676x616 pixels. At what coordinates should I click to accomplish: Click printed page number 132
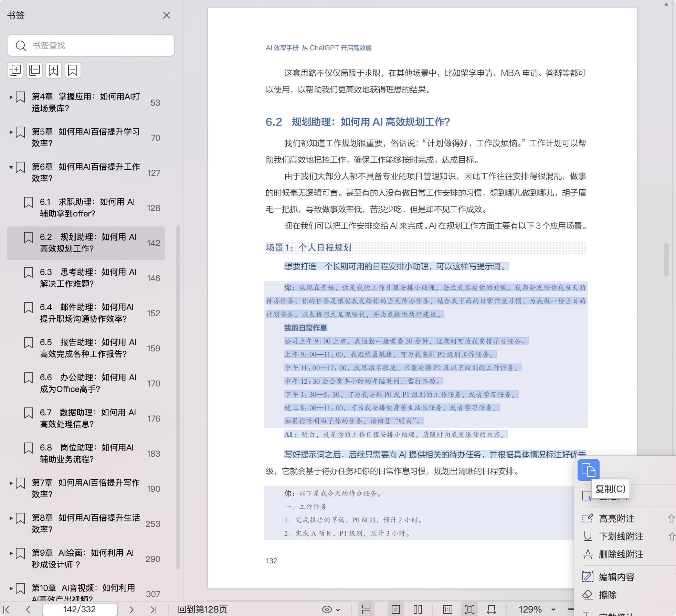271,561
